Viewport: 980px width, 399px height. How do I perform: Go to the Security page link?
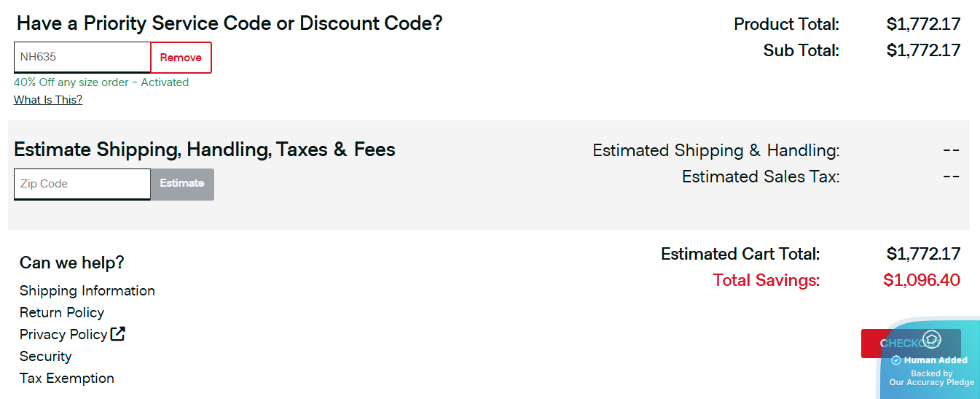click(45, 356)
